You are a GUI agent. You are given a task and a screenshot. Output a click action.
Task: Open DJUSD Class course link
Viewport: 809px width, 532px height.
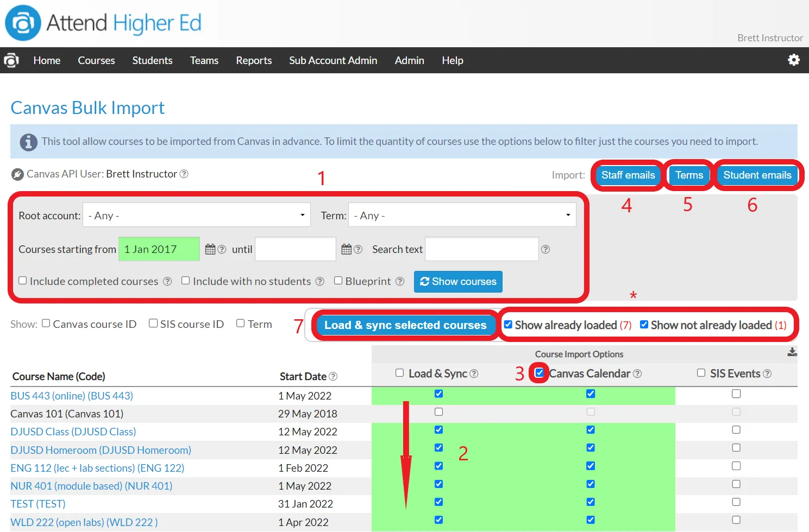point(73,432)
